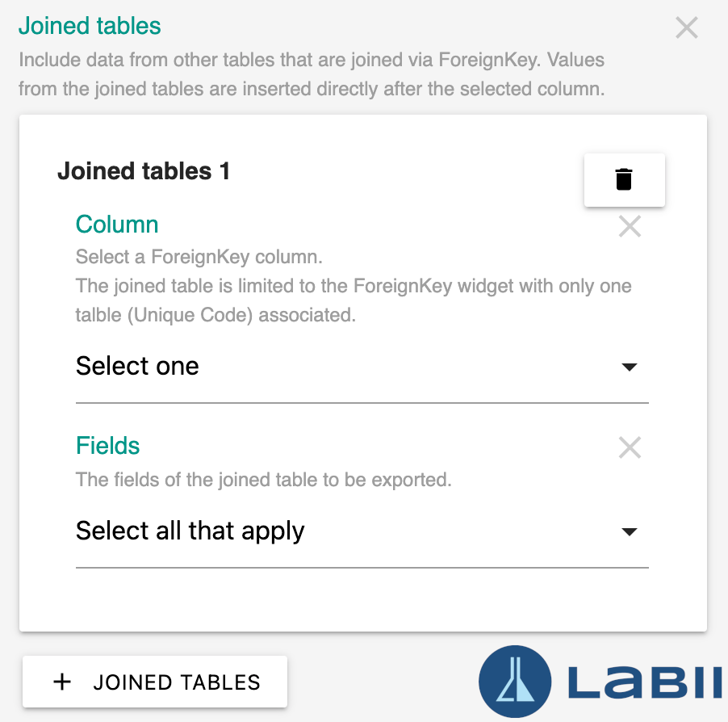
Task: Delete Joined tables 1 with trash icon
Action: tap(624, 180)
